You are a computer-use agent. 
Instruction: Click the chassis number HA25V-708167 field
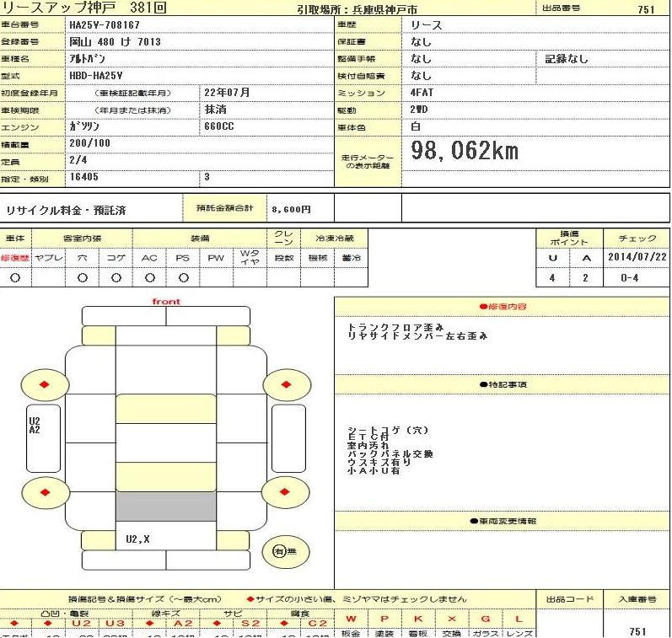(x=106, y=25)
